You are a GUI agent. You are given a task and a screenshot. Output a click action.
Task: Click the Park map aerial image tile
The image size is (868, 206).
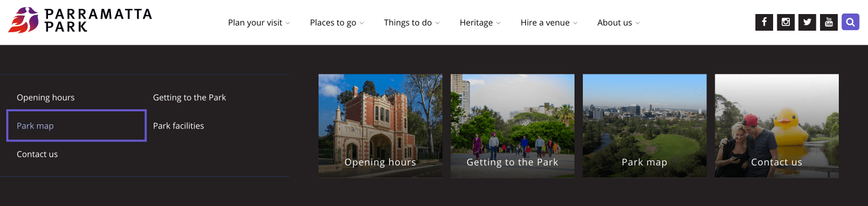pyautogui.click(x=644, y=125)
